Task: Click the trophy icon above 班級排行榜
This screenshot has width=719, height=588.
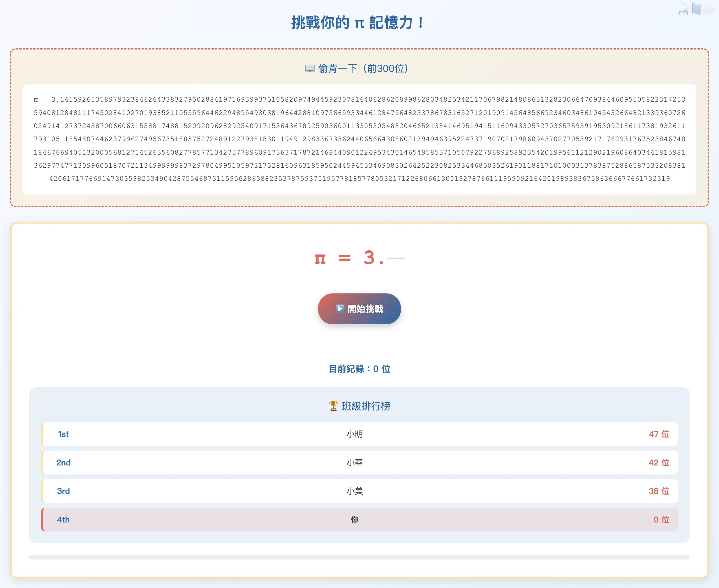Action: [333, 406]
